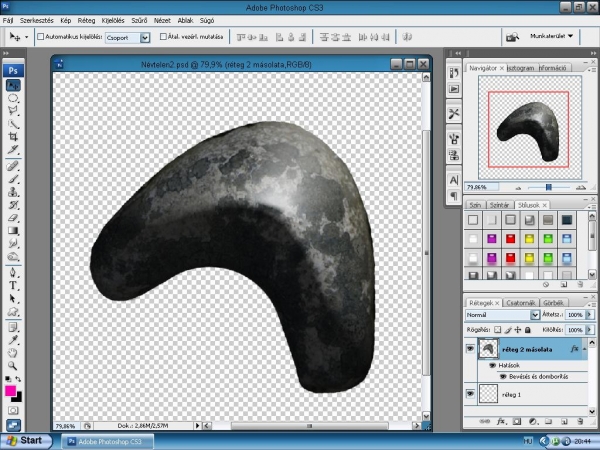Click the foreground magenta color swatch

[10, 391]
